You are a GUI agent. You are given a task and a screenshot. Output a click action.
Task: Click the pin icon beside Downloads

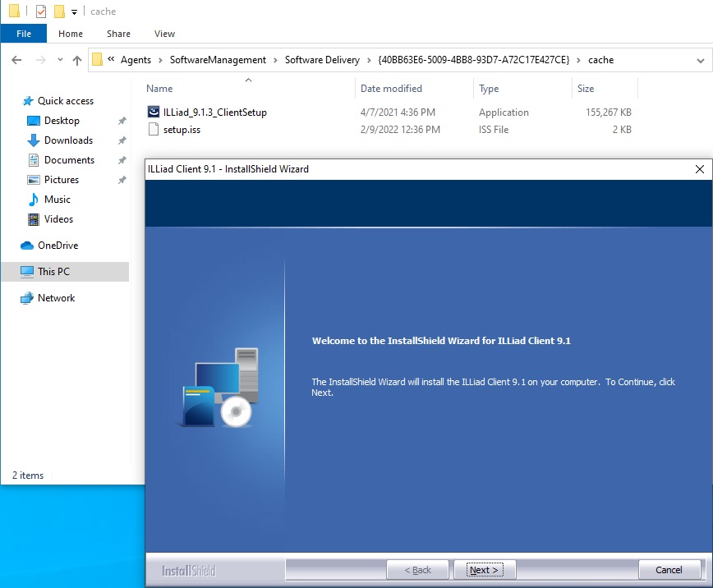[x=122, y=140]
